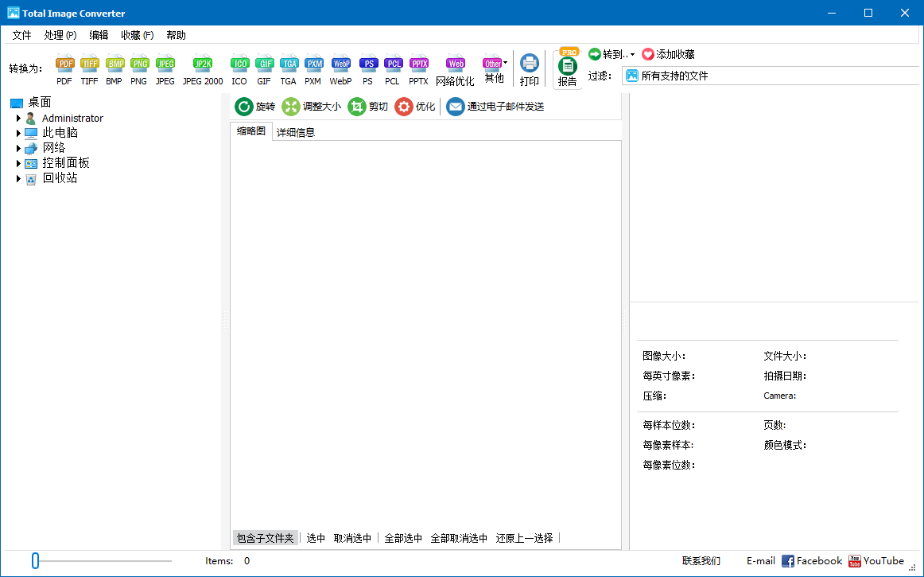The height and width of the screenshot is (577, 924).
Task: Click the Crop (剪切) tool icon
Action: [357, 107]
